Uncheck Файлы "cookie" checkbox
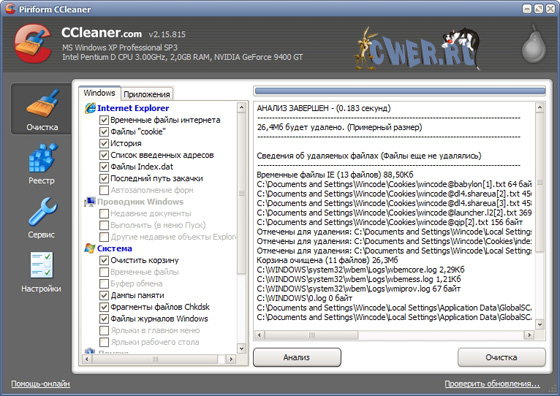 (104, 132)
